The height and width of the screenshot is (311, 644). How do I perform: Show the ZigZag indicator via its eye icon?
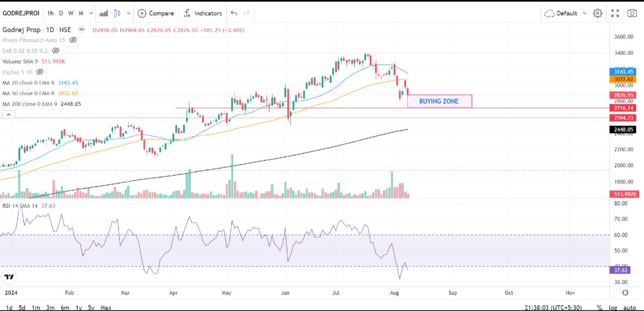pos(40,72)
